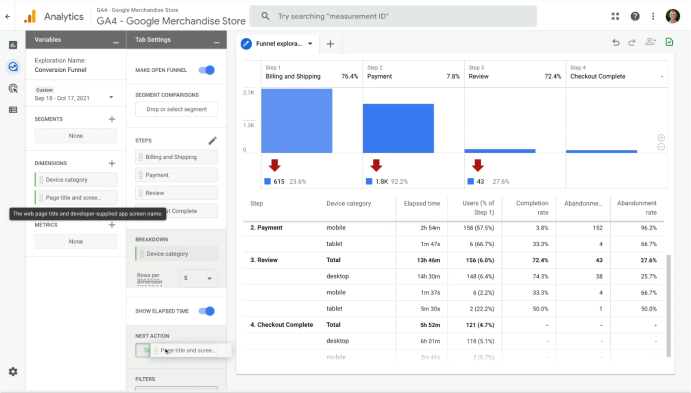Screen dimensions: 691x393
Task: Click the Step 2 blue legend swatch
Action: click(369, 181)
